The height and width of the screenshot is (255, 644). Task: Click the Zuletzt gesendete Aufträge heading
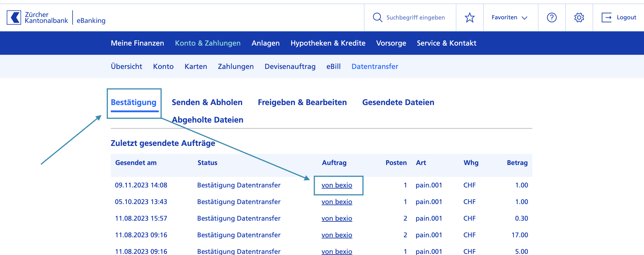pos(163,143)
